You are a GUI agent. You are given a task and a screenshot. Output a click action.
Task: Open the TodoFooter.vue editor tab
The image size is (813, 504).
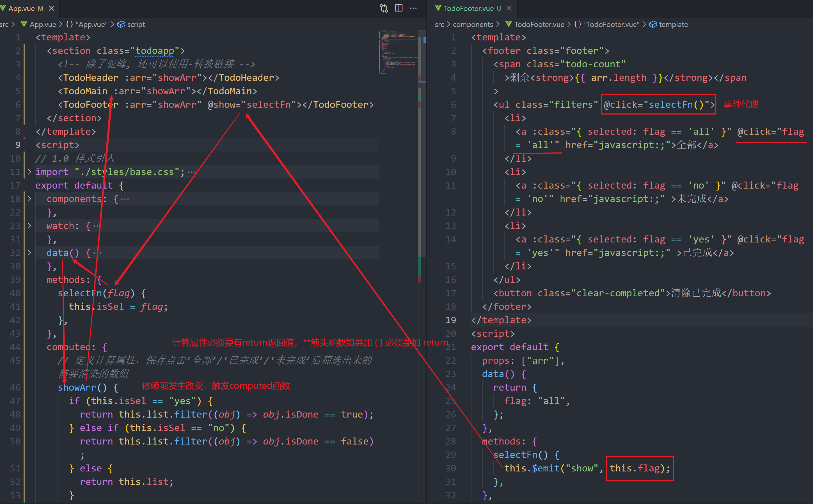click(x=468, y=8)
